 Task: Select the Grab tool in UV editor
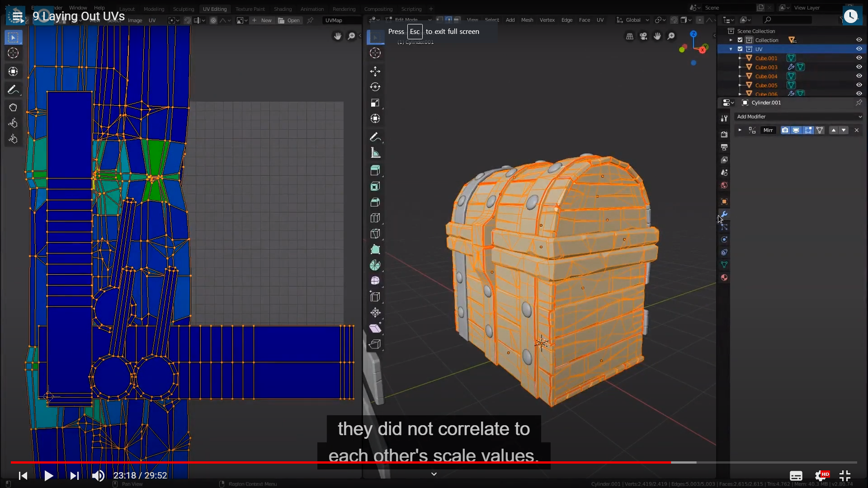(x=13, y=108)
